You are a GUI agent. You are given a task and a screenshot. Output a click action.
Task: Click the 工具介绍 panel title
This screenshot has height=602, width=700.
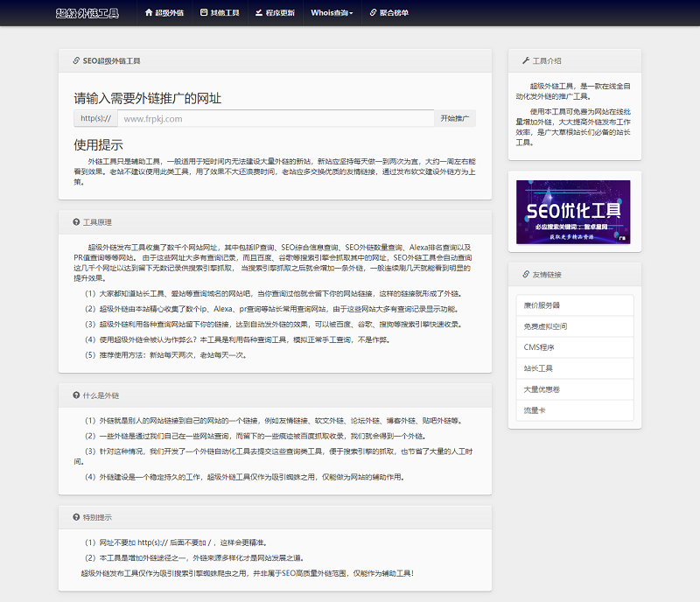[x=547, y=61]
